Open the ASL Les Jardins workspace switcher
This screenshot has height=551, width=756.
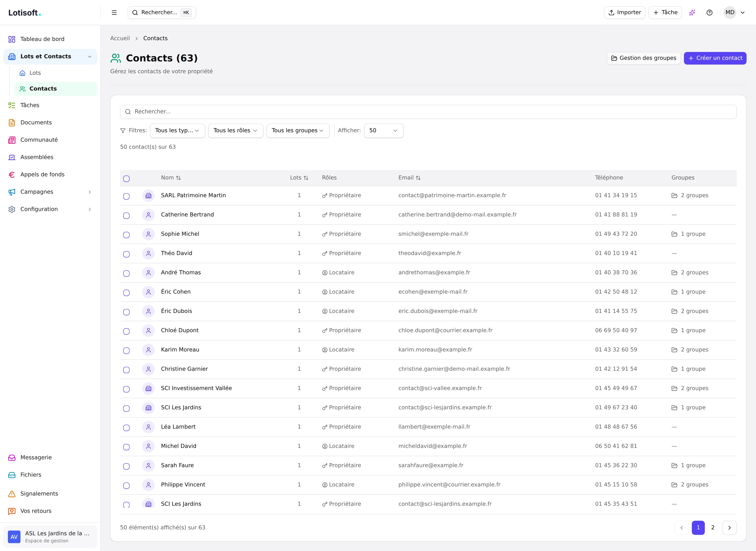(50, 537)
